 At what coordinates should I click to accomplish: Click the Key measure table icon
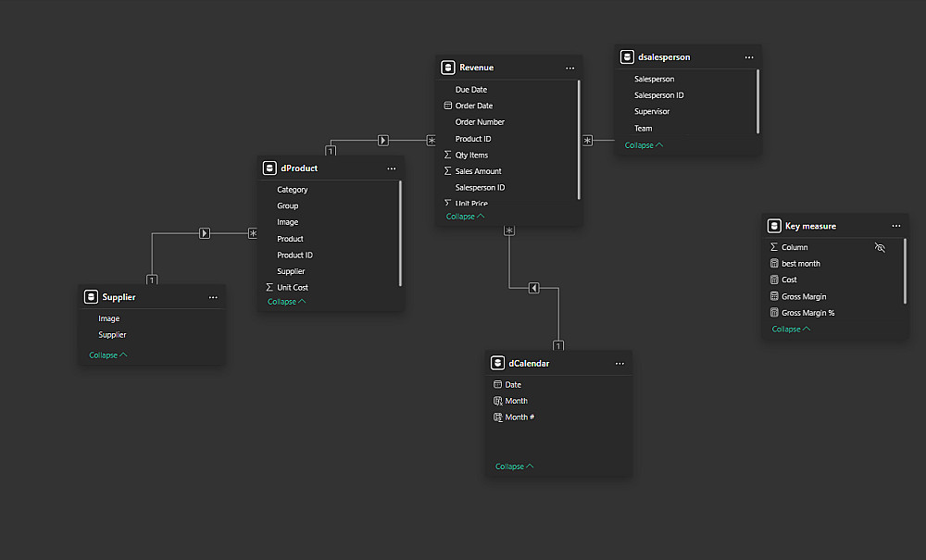tap(774, 226)
